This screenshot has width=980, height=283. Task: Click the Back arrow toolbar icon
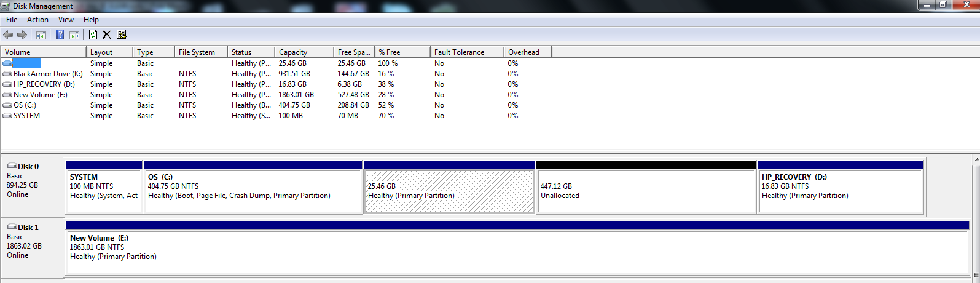point(8,35)
